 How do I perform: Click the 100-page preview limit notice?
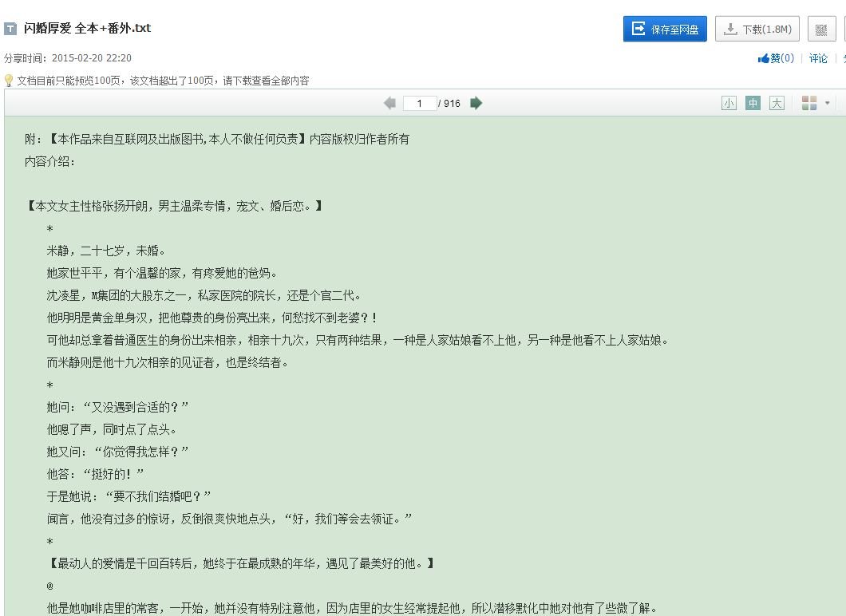pos(163,81)
